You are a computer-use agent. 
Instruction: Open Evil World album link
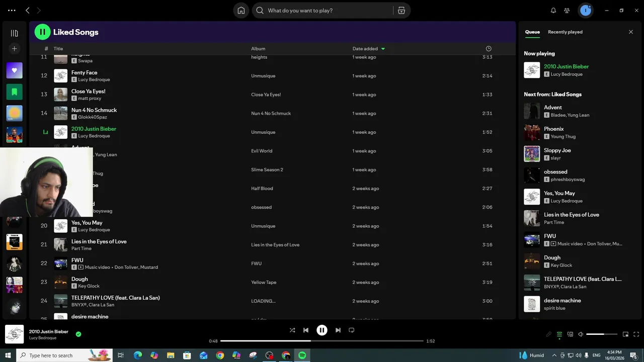coord(262,151)
